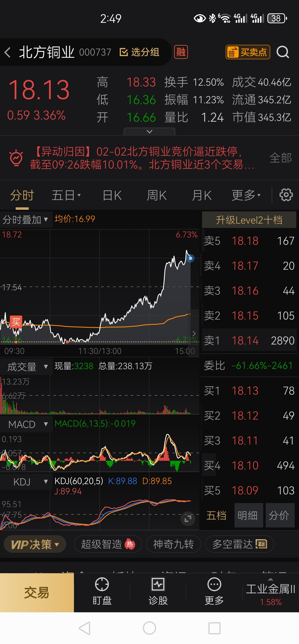Screen dimensions: 299x644
Task: Tap the volume bars chart area
Action: [x=100, y=396]
